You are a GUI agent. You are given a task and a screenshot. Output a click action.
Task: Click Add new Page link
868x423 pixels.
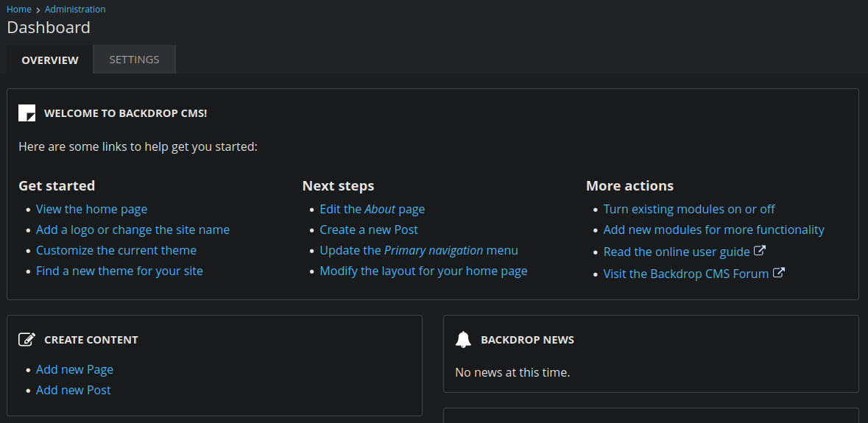(74, 369)
